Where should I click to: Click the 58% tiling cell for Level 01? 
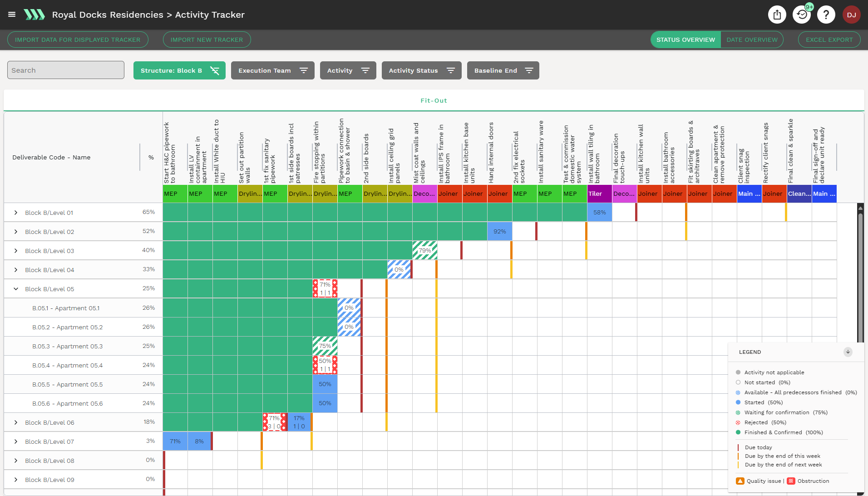pyautogui.click(x=599, y=213)
